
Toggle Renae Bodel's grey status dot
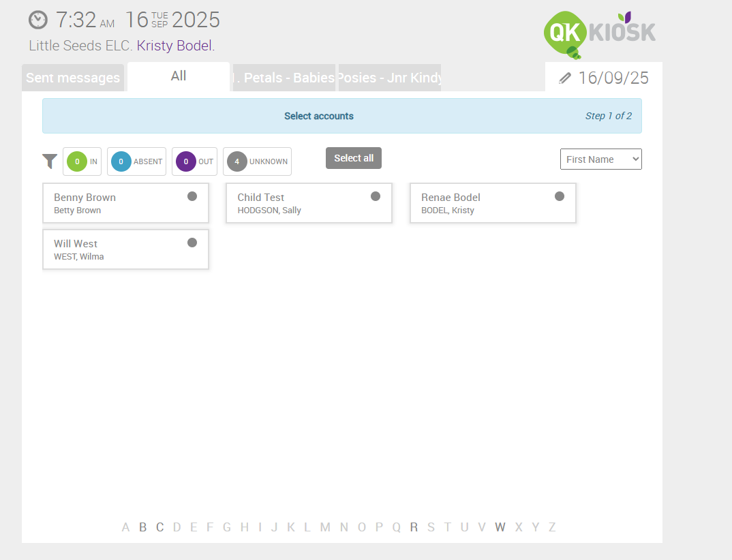tap(560, 196)
